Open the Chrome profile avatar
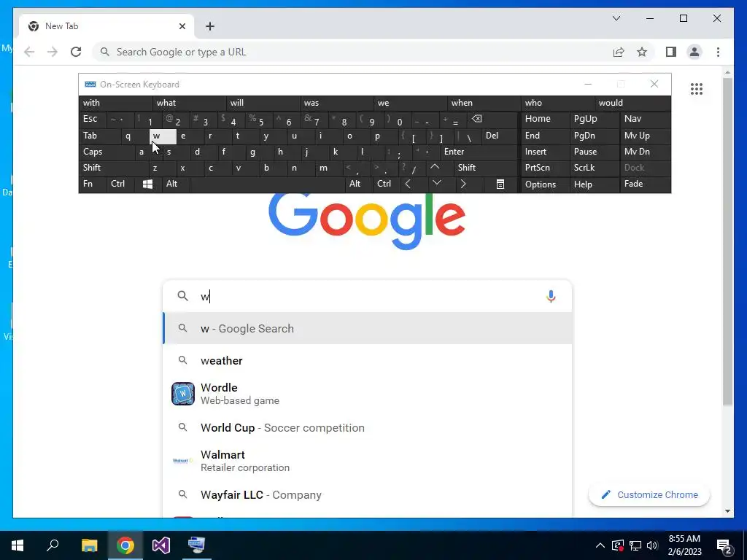 pyautogui.click(x=694, y=52)
